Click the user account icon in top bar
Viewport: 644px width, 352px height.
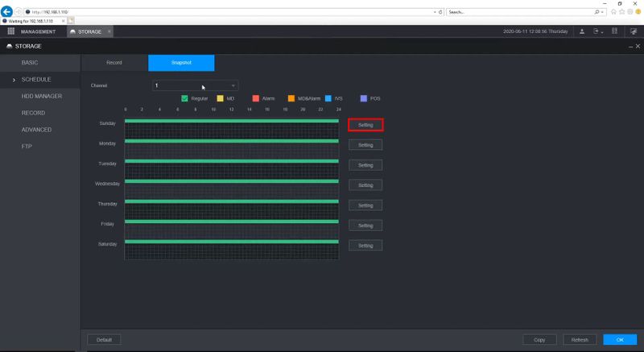[581, 31]
